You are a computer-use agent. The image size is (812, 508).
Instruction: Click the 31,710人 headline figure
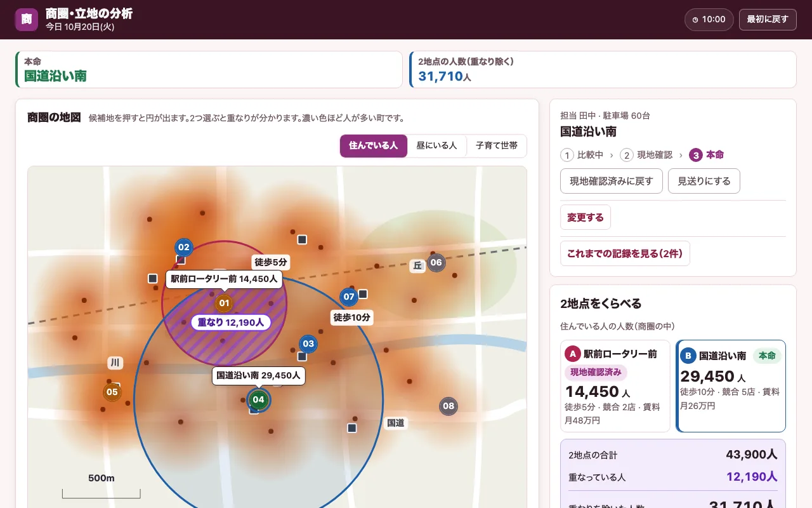coord(445,77)
